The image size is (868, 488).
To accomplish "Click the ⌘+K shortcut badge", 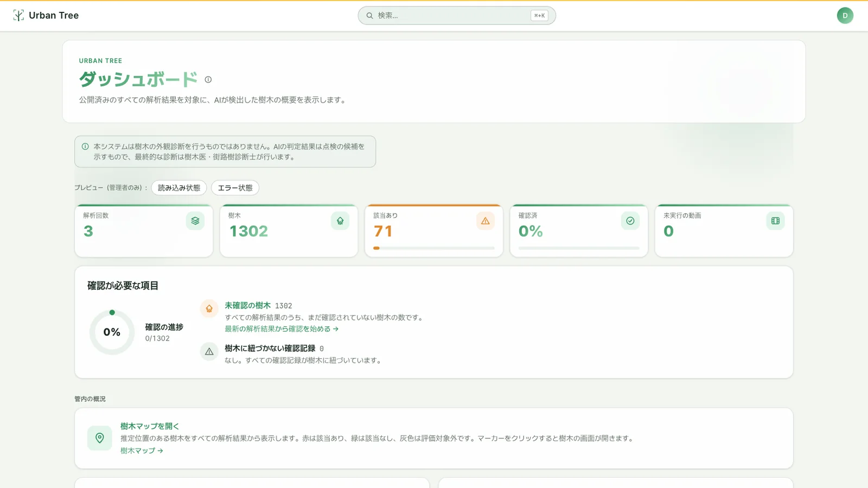I will [539, 16].
